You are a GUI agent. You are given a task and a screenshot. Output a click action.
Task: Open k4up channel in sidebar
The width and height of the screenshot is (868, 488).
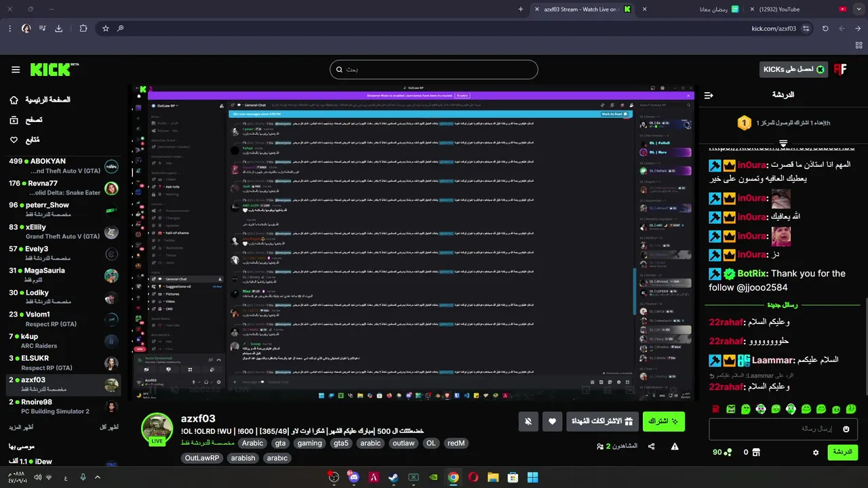(64, 341)
